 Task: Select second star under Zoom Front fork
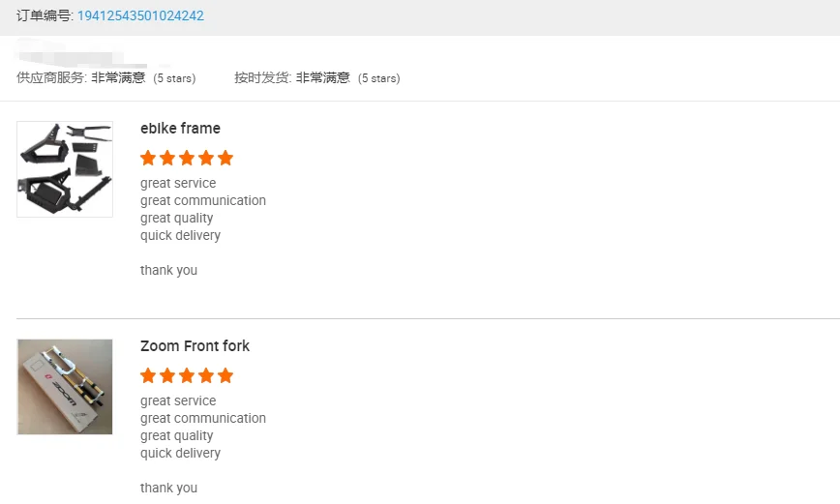pyautogui.click(x=167, y=375)
